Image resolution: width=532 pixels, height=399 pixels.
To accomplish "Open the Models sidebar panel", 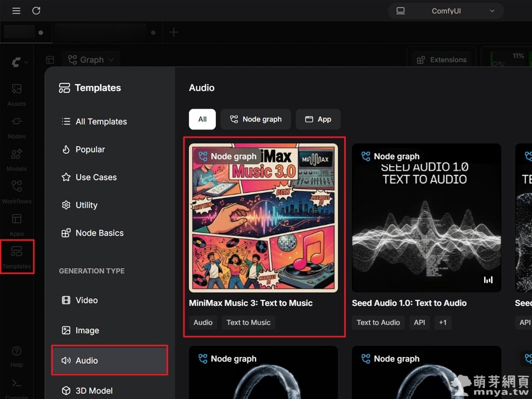I will coord(17,160).
